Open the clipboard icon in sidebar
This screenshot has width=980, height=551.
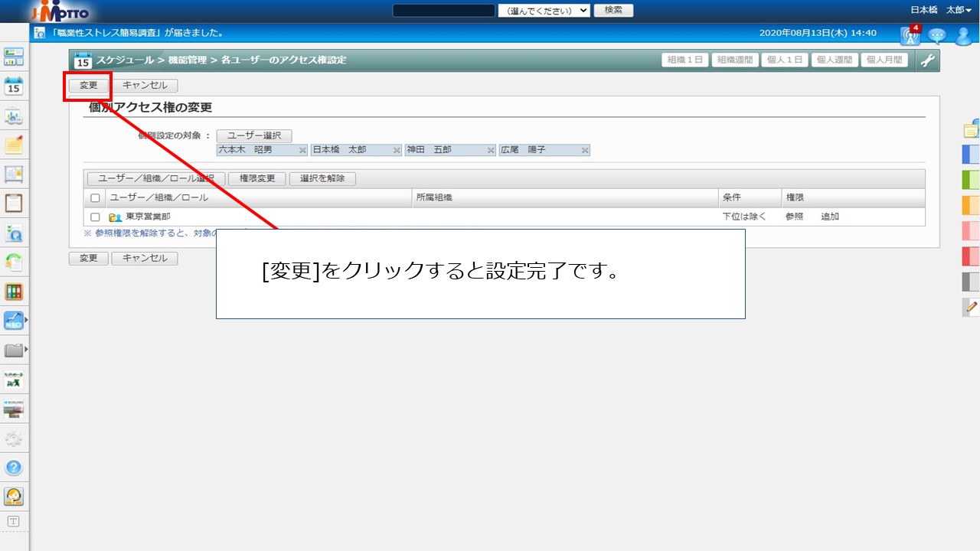[14, 203]
